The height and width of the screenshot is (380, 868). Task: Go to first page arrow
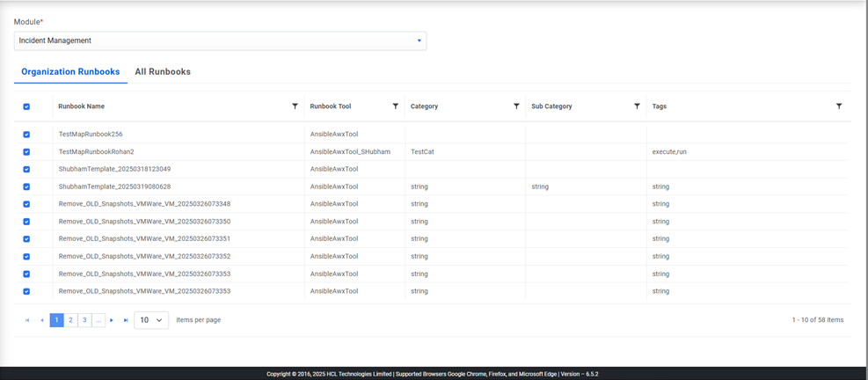point(27,320)
